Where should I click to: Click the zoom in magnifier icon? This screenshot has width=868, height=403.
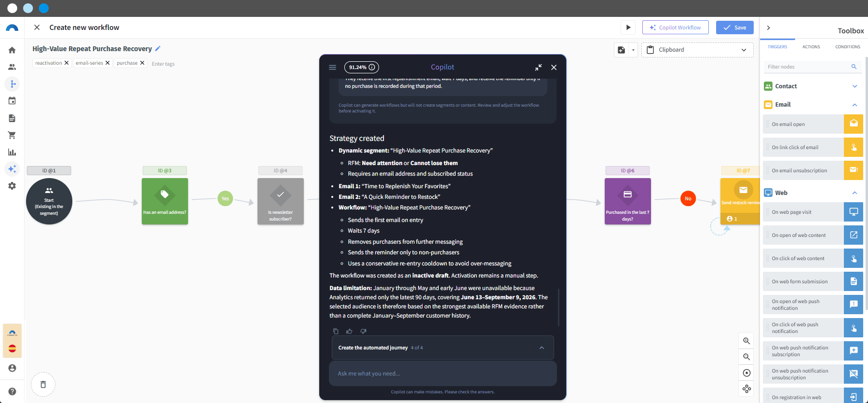pyautogui.click(x=746, y=341)
